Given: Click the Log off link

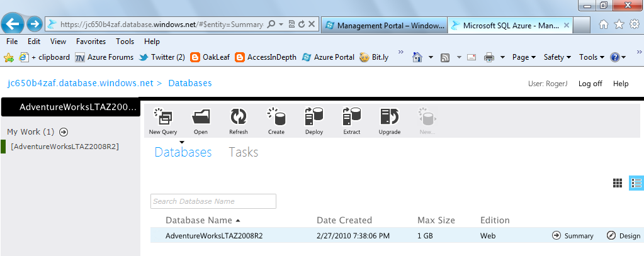Looking at the screenshot, I should pyautogui.click(x=590, y=84).
